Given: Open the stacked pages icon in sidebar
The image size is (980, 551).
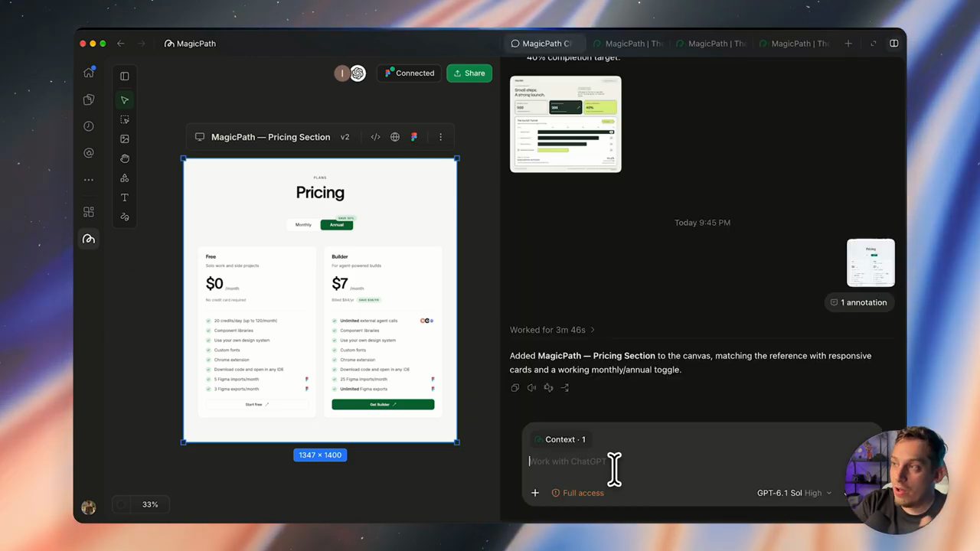Looking at the screenshot, I should pos(89,99).
